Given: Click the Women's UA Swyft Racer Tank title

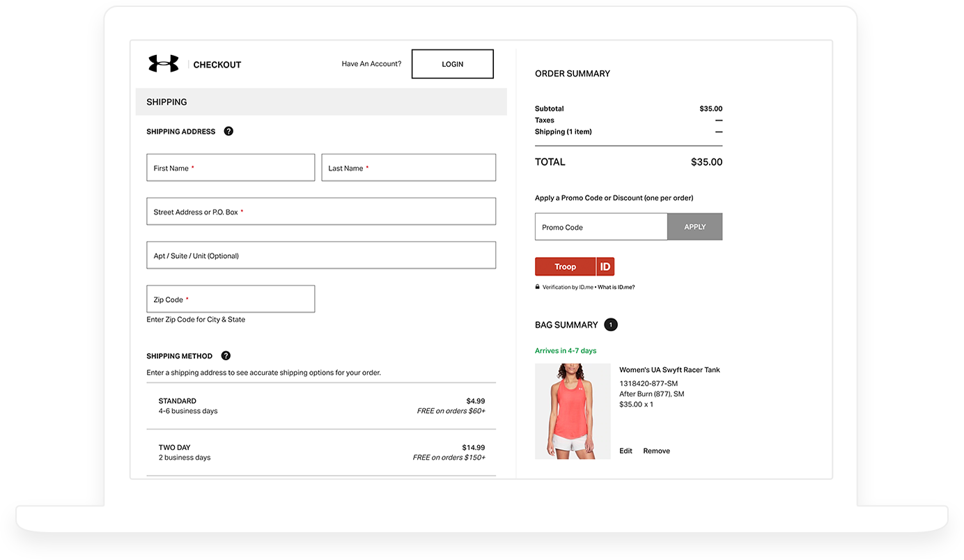Looking at the screenshot, I should [670, 370].
